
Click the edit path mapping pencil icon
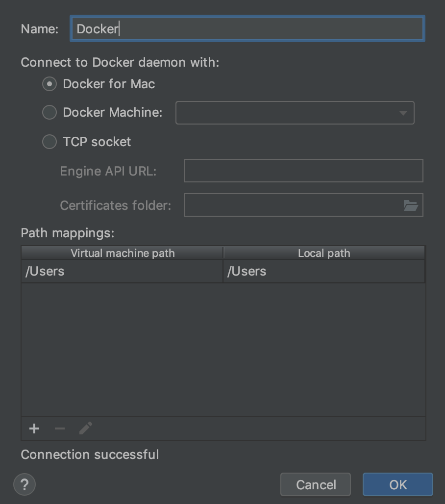pos(86,428)
